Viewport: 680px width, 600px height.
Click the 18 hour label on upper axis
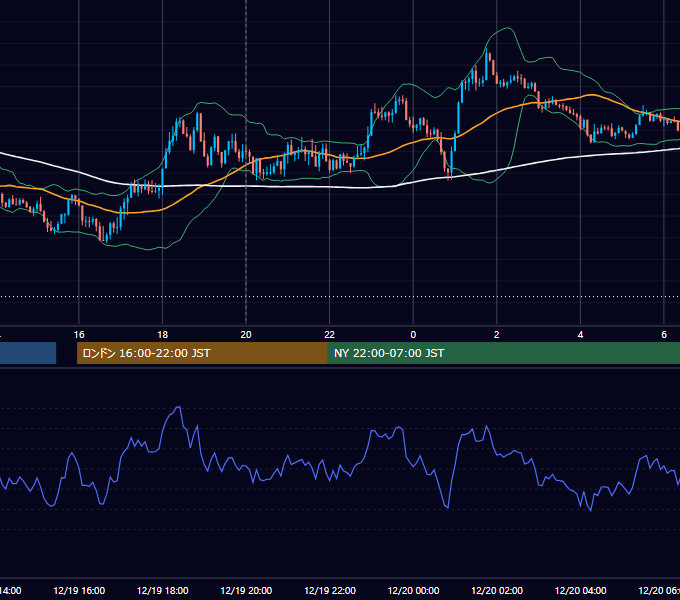(x=163, y=335)
